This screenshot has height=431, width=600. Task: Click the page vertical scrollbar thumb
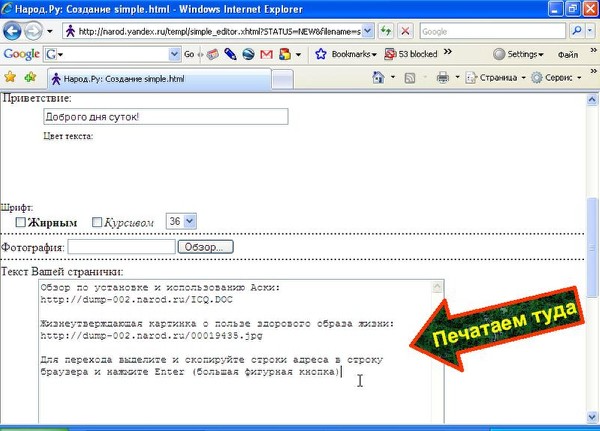(x=592, y=247)
